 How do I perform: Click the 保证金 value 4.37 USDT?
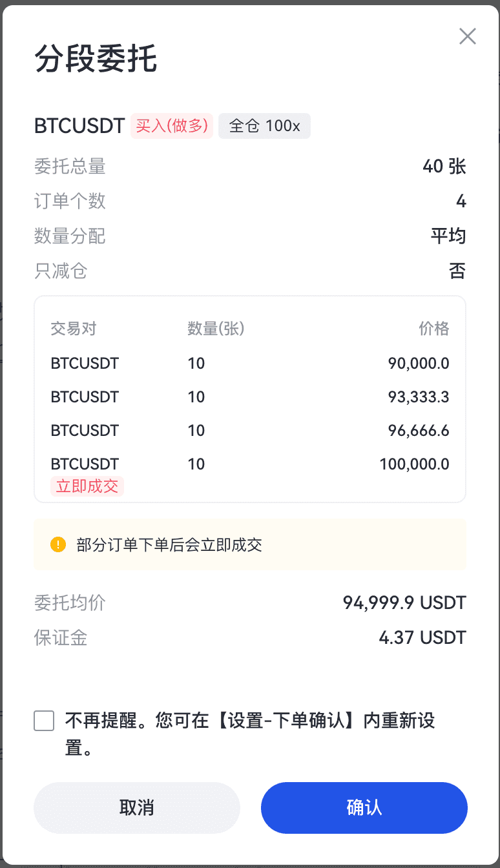(422, 638)
